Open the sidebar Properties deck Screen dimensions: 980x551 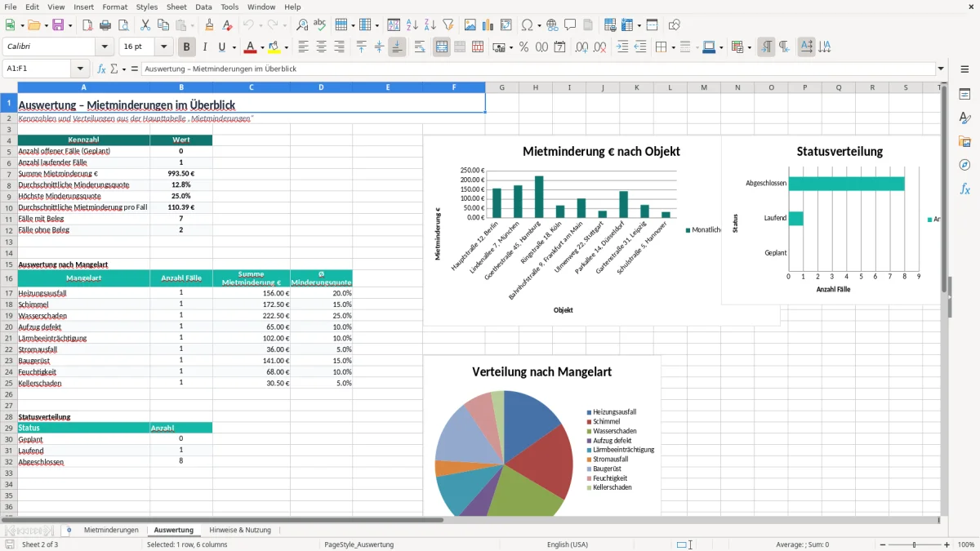964,94
